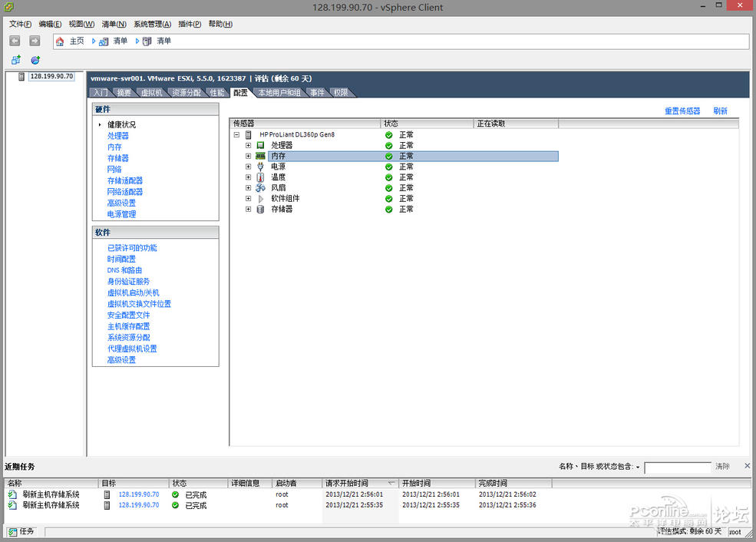Expand the 温度 sensor node
Viewport: 756px width, 542px height.
[x=249, y=177]
